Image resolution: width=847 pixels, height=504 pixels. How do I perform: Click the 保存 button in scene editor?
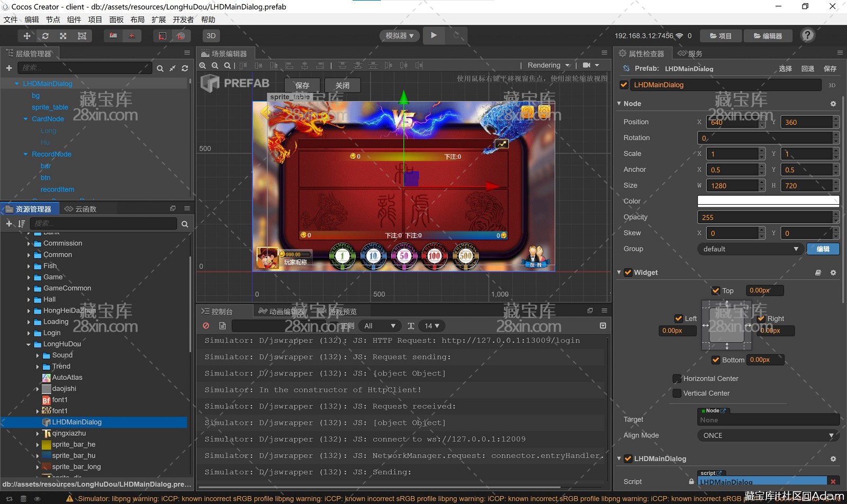point(302,85)
